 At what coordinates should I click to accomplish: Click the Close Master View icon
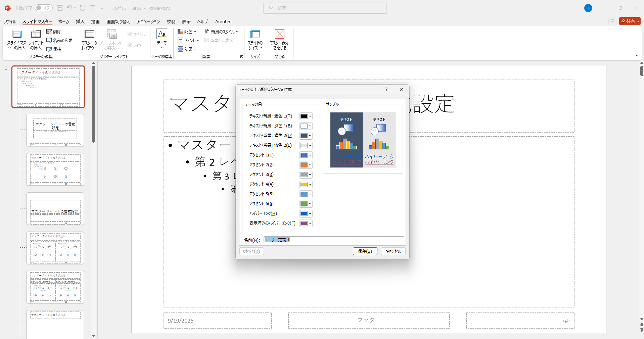(279, 34)
